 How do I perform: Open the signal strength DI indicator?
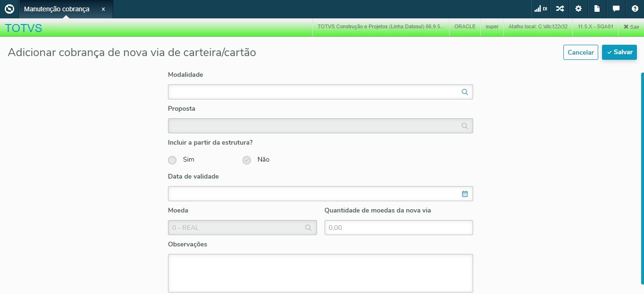(541, 9)
